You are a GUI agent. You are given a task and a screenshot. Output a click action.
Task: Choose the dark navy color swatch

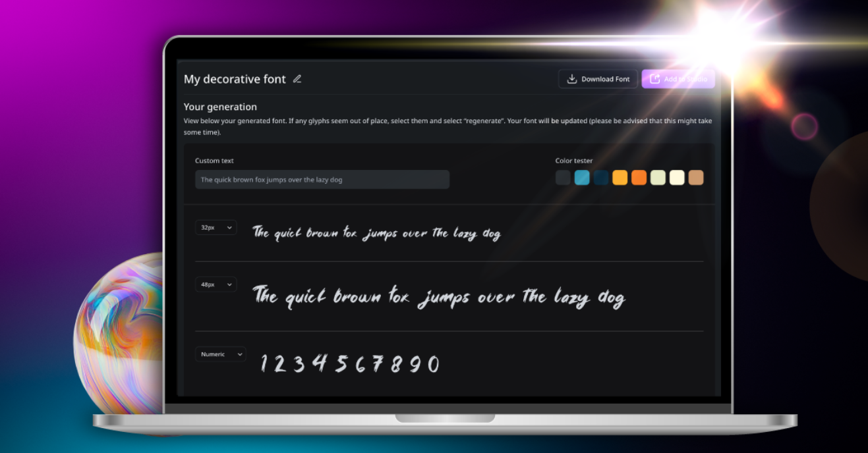(x=601, y=178)
